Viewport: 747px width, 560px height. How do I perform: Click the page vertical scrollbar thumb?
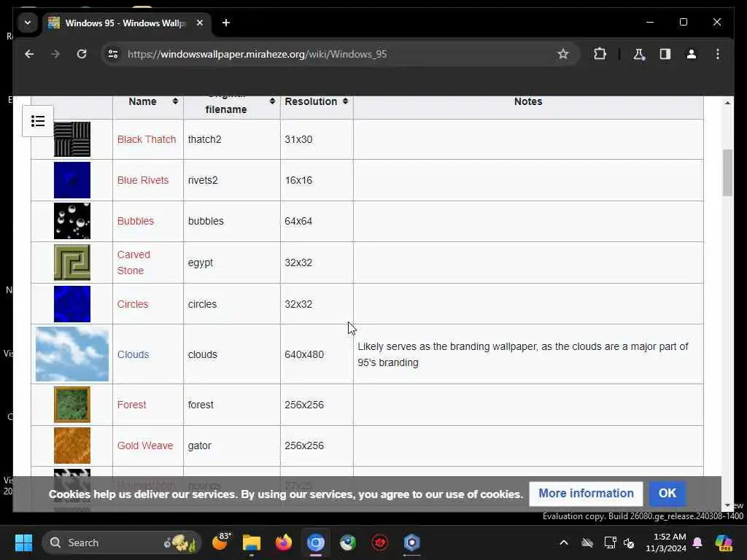tap(727, 173)
